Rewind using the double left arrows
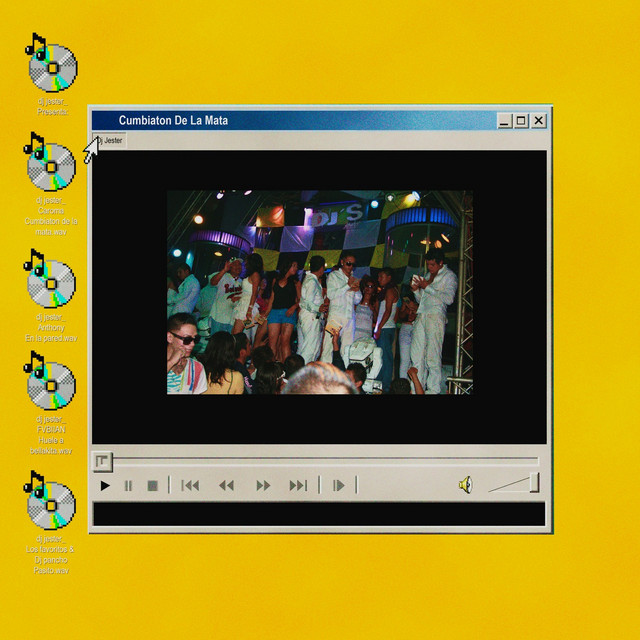This screenshot has width=640, height=640. click(x=227, y=486)
